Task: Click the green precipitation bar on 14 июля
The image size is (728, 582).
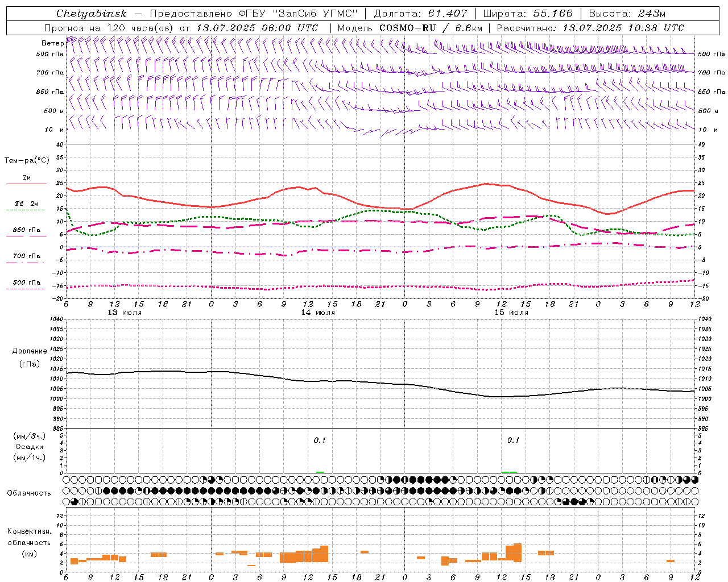Action: [320, 472]
